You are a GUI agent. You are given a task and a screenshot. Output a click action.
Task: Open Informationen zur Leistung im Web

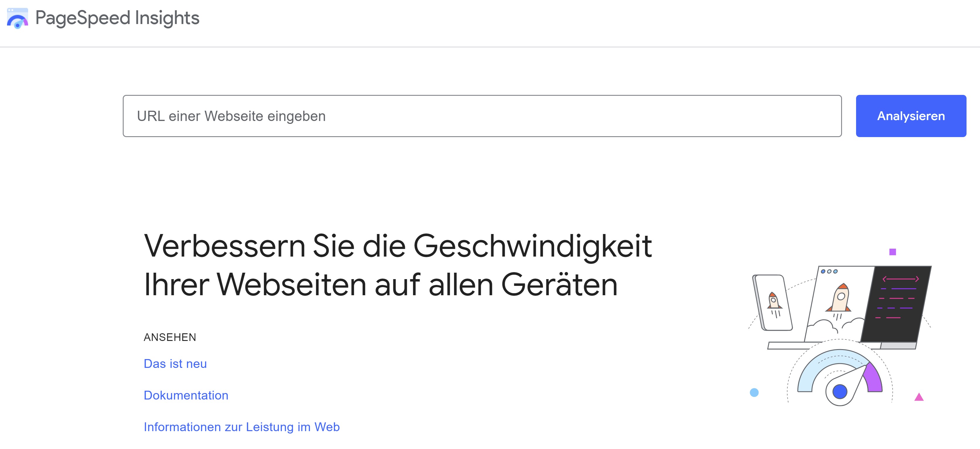[x=242, y=426]
